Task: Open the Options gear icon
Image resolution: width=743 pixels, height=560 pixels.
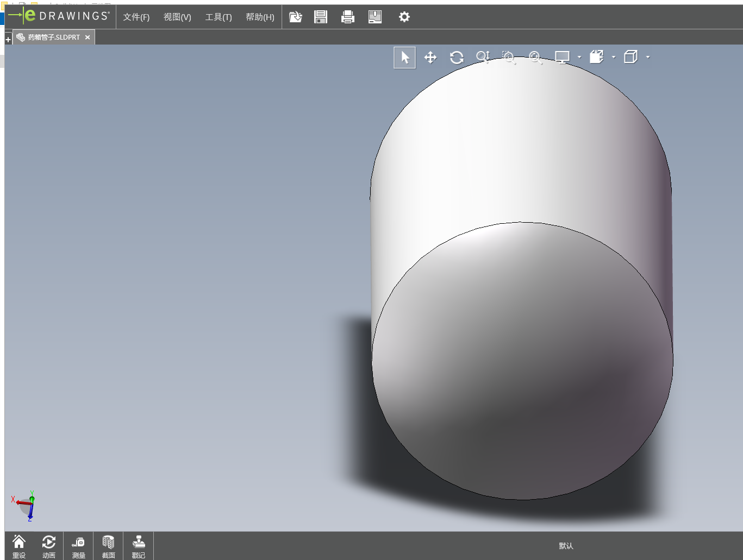Action: click(404, 17)
